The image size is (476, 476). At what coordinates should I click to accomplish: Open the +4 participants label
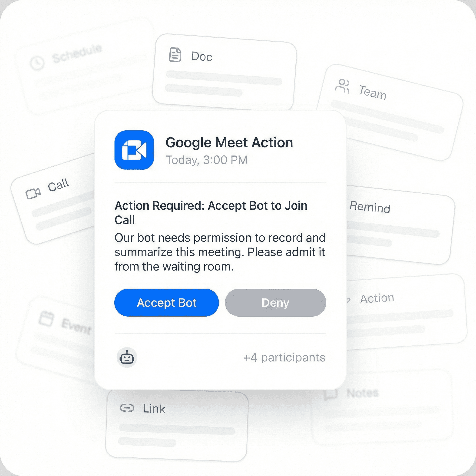click(284, 357)
